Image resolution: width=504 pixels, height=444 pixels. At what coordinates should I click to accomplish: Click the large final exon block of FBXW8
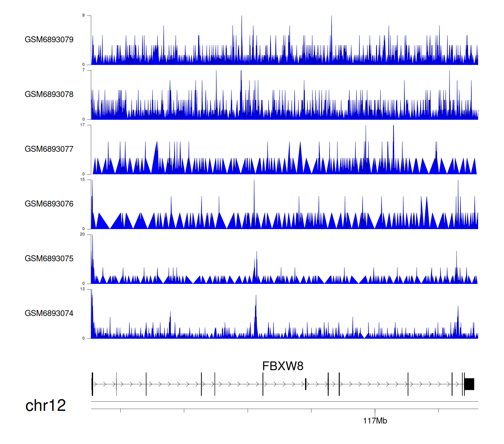click(469, 384)
